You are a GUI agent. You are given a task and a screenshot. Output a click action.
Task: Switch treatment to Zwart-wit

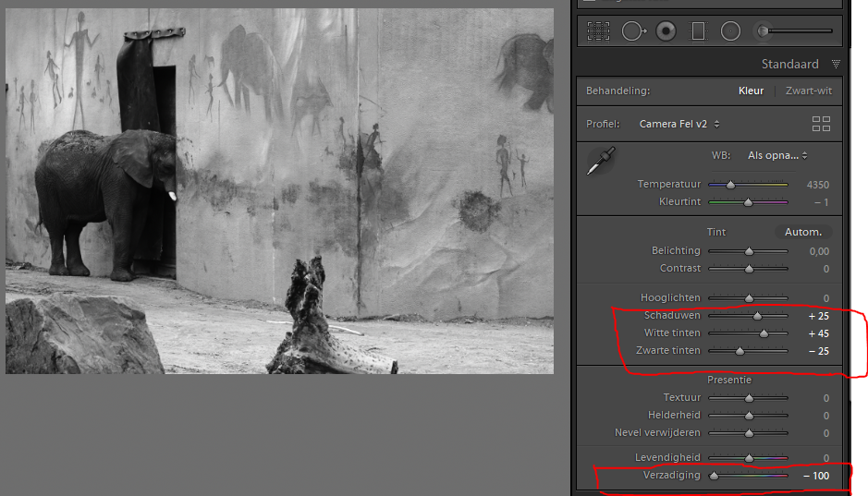[x=808, y=91]
